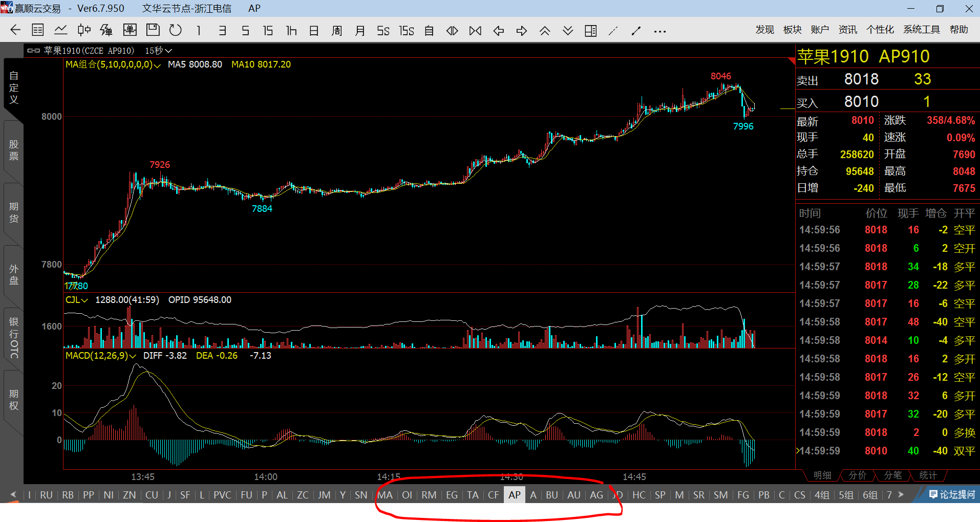This screenshot has height=522, width=980.
Task: Open the quote list view icon
Action: 38,30
